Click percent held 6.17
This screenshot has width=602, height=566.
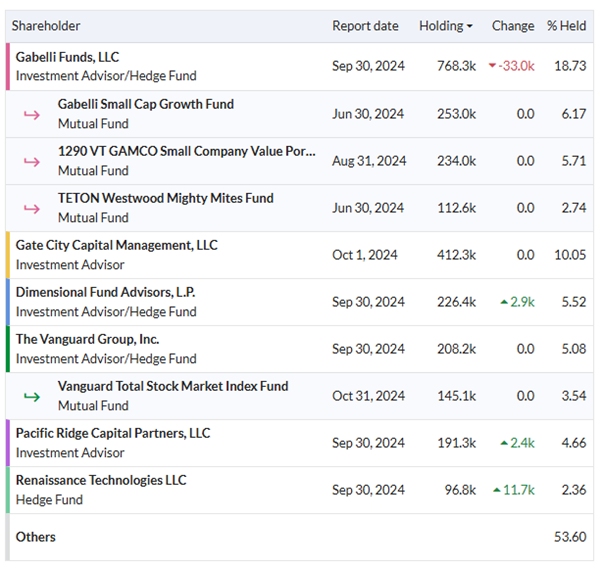click(574, 114)
